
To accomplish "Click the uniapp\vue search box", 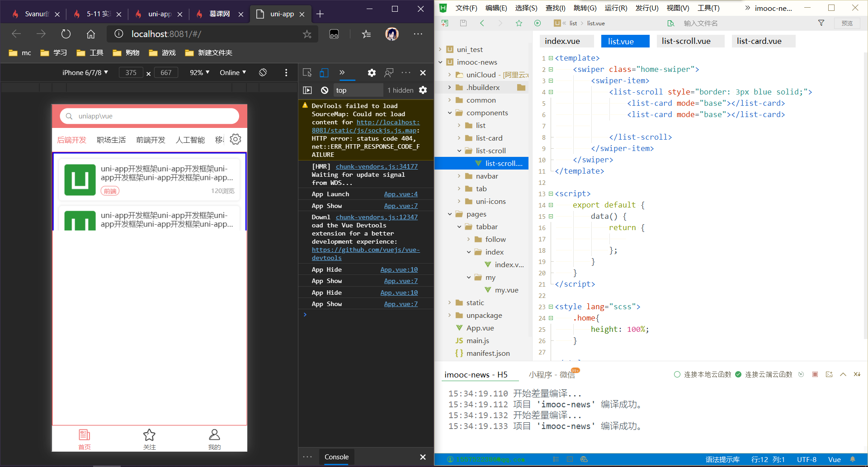I will tap(150, 116).
